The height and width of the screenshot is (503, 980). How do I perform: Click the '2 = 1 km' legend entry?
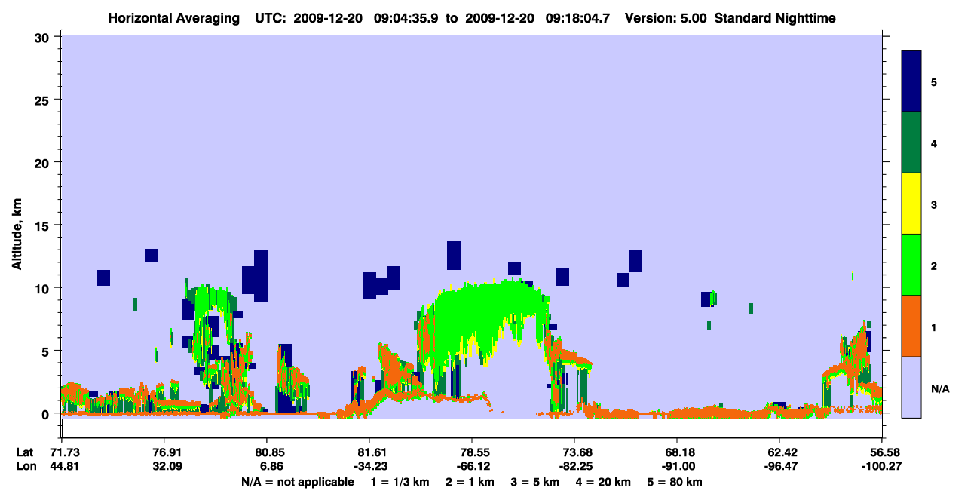click(x=469, y=482)
